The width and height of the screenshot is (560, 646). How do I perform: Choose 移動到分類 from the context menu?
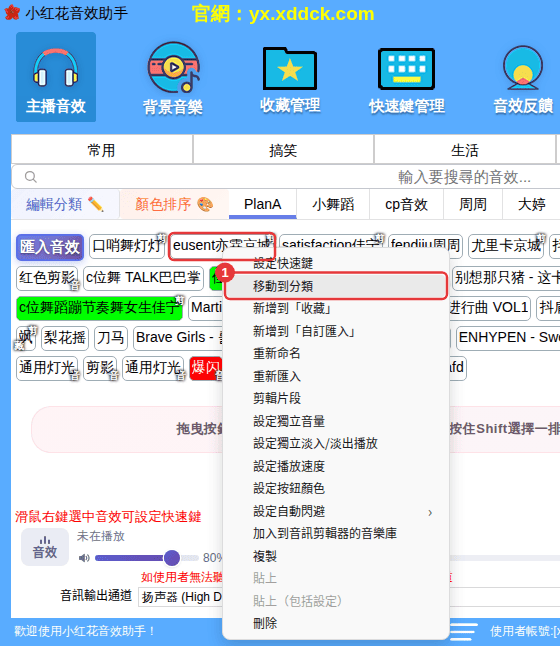coord(335,286)
